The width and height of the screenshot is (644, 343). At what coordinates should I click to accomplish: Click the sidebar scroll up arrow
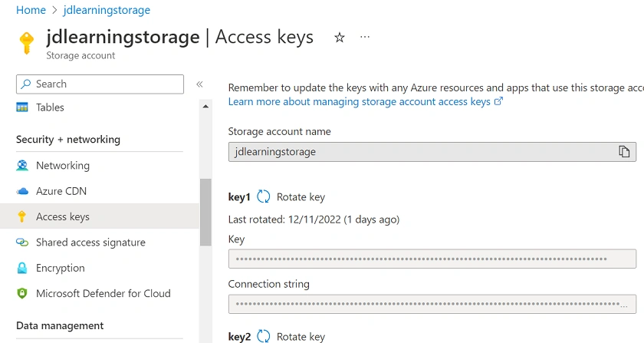click(205, 107)
